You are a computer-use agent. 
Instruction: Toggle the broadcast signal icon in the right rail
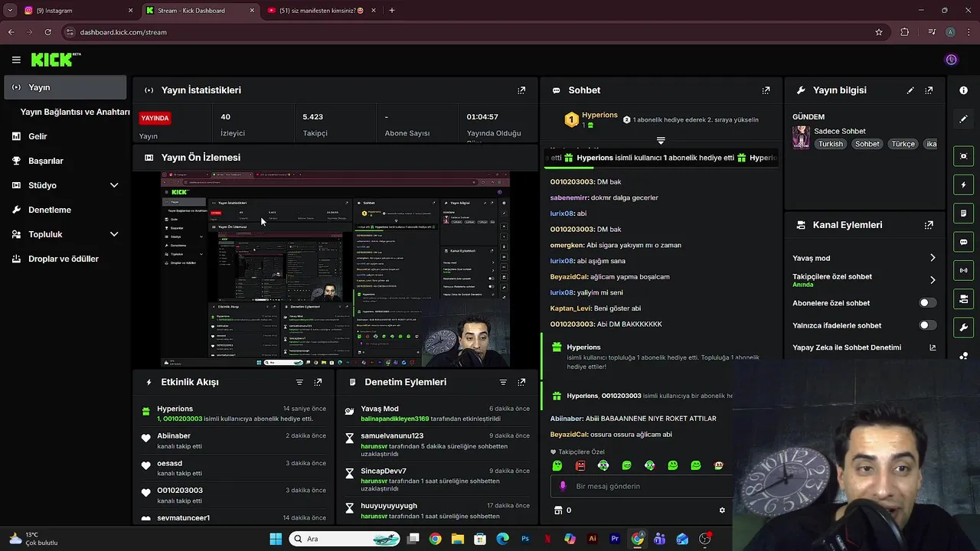(x=963, y=270)
